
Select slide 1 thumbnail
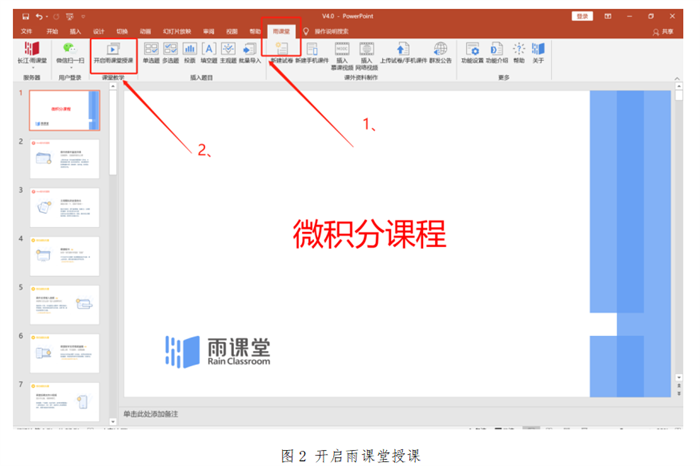tap(65, 110)
